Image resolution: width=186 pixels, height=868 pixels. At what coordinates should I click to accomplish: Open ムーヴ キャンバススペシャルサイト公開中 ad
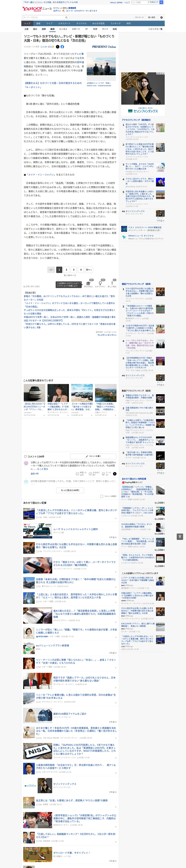click(x=75, y=529)
